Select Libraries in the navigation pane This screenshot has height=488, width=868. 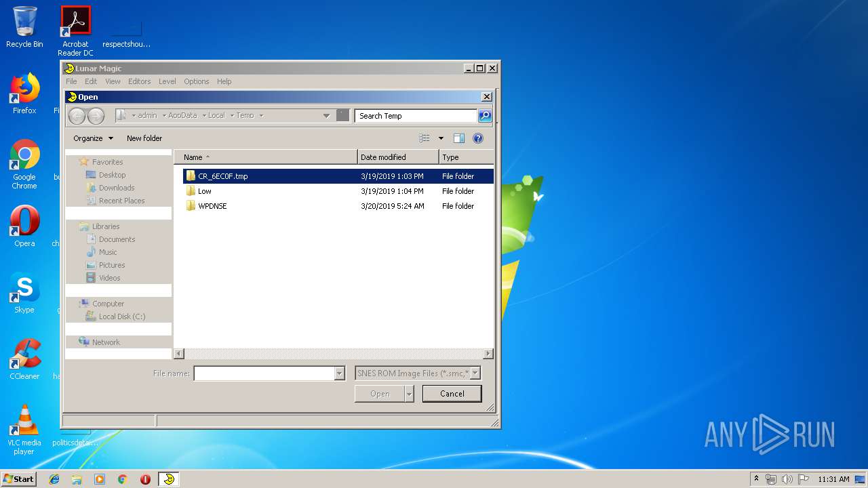(x=106, y=226)
